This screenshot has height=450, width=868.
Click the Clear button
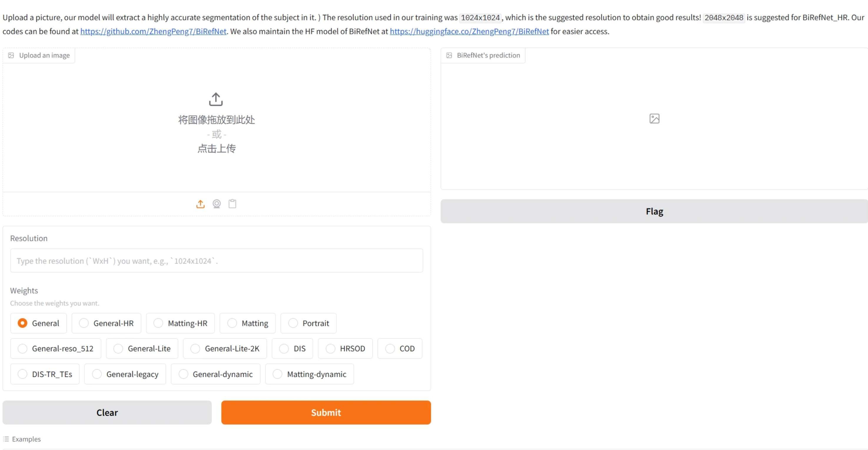(x=107, y=413)
